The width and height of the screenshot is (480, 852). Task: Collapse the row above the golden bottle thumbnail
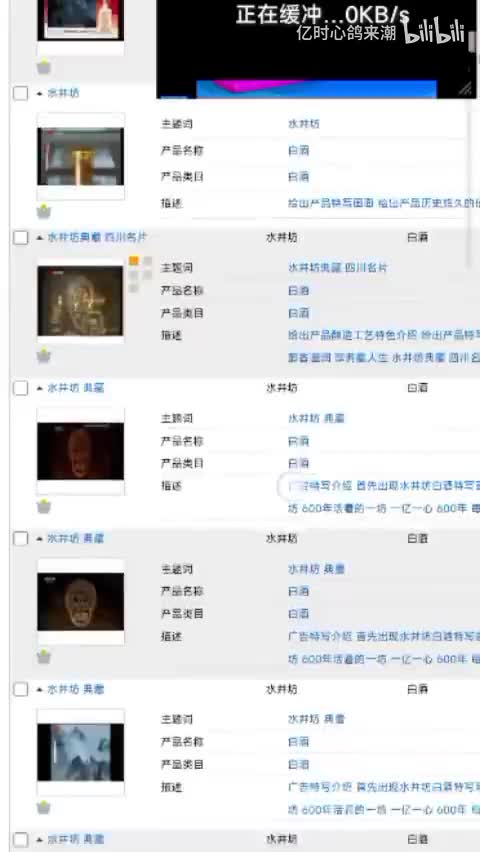point(40,93)
